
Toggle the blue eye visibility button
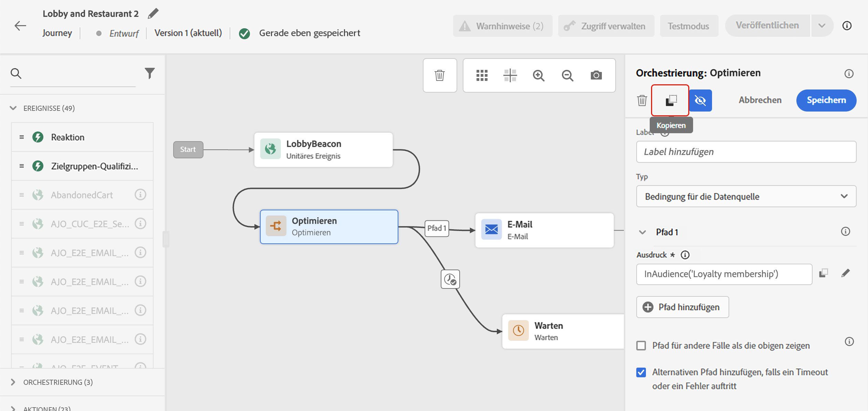tap(700, 100)
